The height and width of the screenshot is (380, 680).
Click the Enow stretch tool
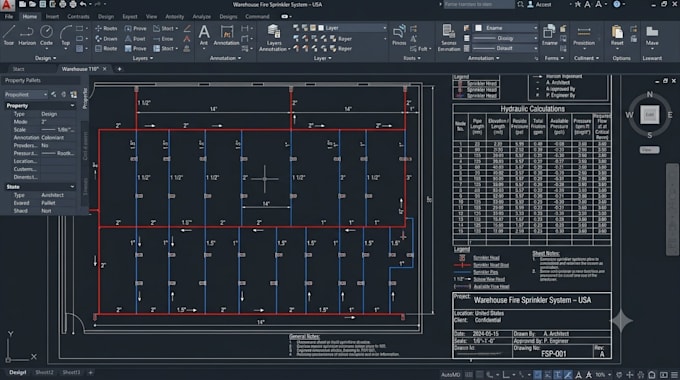coord(163,39)
